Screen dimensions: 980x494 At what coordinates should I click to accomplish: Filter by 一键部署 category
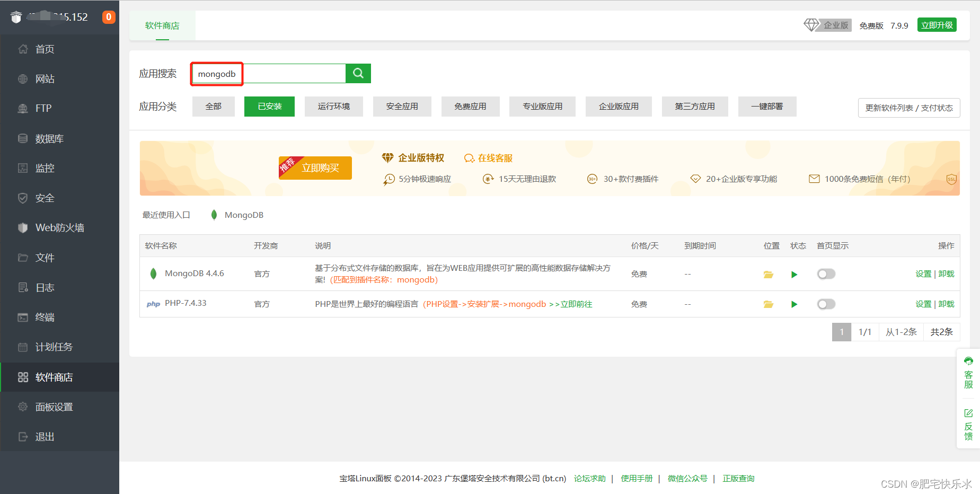coord(767,107)
